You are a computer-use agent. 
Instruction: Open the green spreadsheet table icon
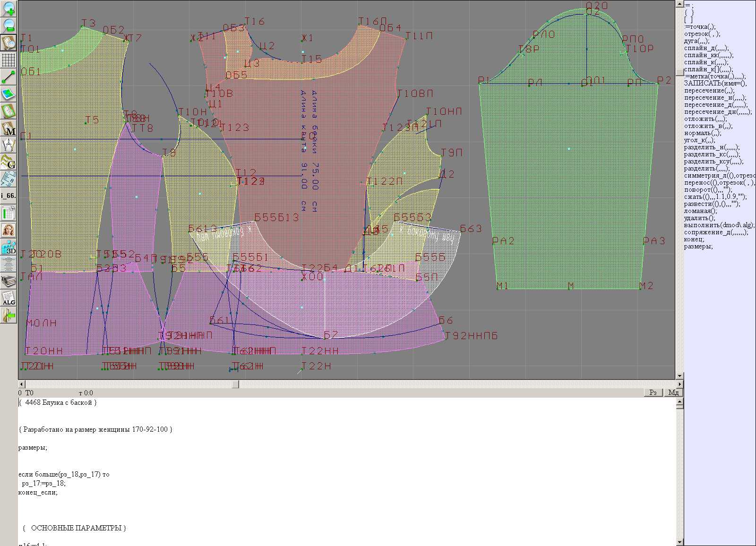pos(9,213)
